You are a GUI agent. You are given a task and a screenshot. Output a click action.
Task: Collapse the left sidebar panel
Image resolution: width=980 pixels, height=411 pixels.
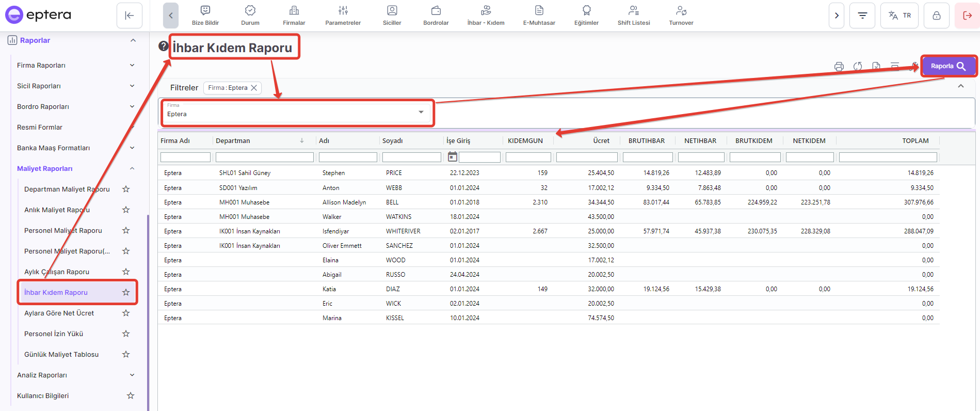click(130, 15)
